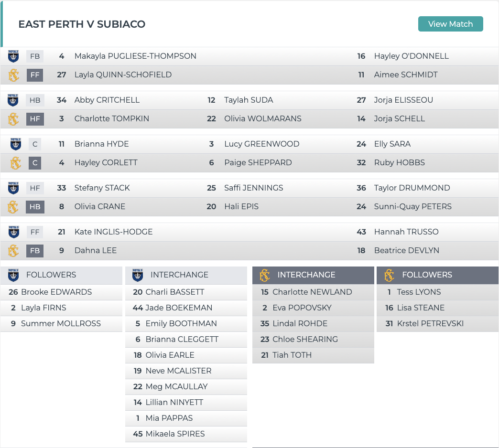Select Hannah TRUSSO in full forward line
The height and width of the screenshot is (448, 499).
click(406, 232)
